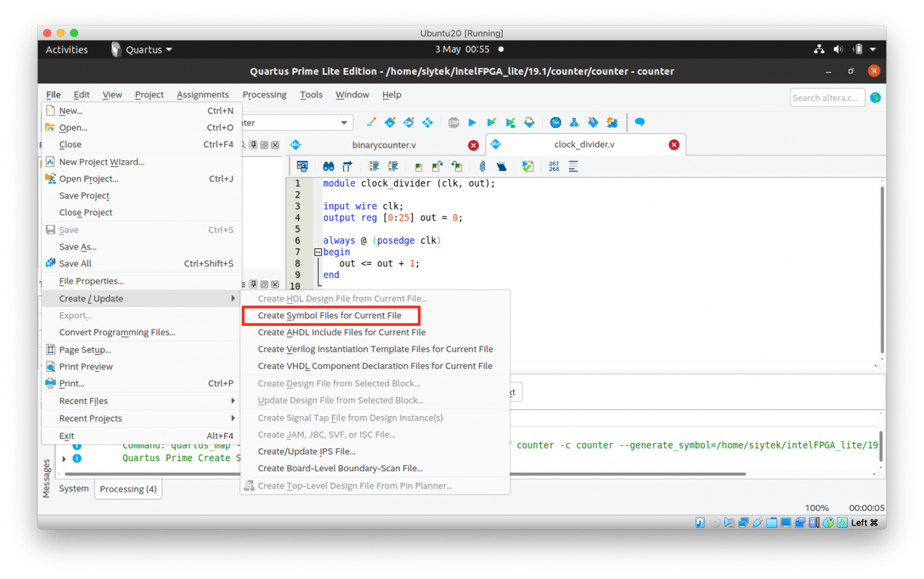924x579 pixels.
Task: Open the Timing Analyzer clock icon
Action: [555, 122]
